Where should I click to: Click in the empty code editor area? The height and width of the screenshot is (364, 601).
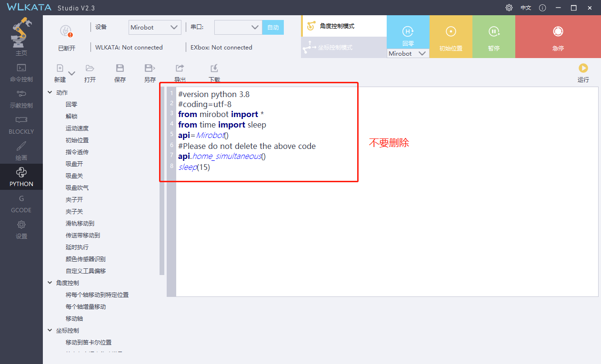pyautogui.click(x=381, y=238)
